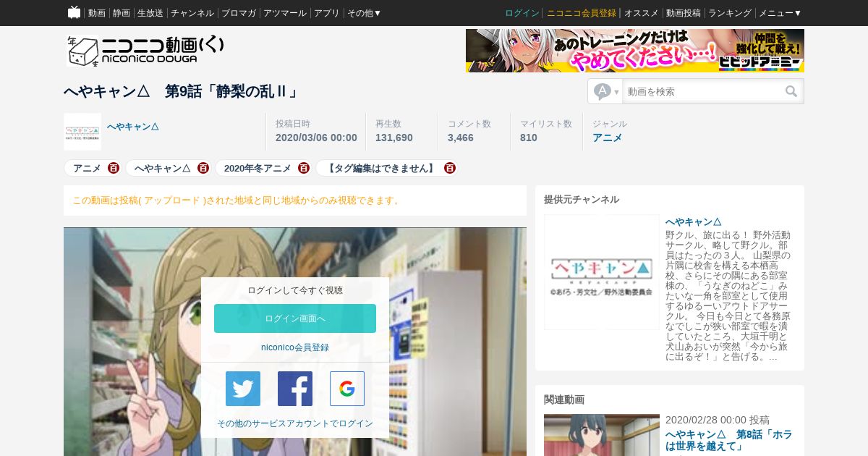Click the 投稿日時 2020/03/06 00:00 text
Screen dimensions: 868x456
pos(316,138)
